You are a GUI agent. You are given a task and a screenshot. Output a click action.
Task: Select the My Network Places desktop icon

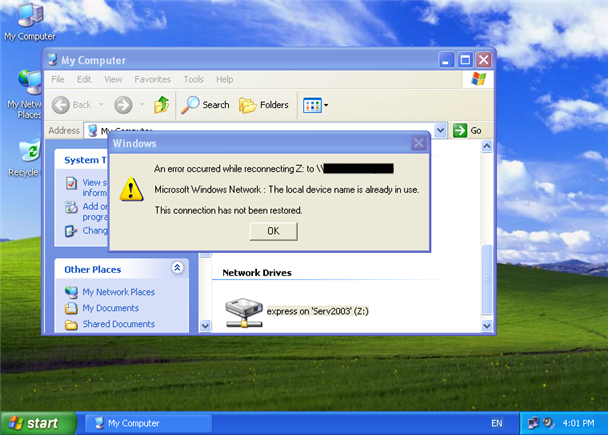coord(25,95)
